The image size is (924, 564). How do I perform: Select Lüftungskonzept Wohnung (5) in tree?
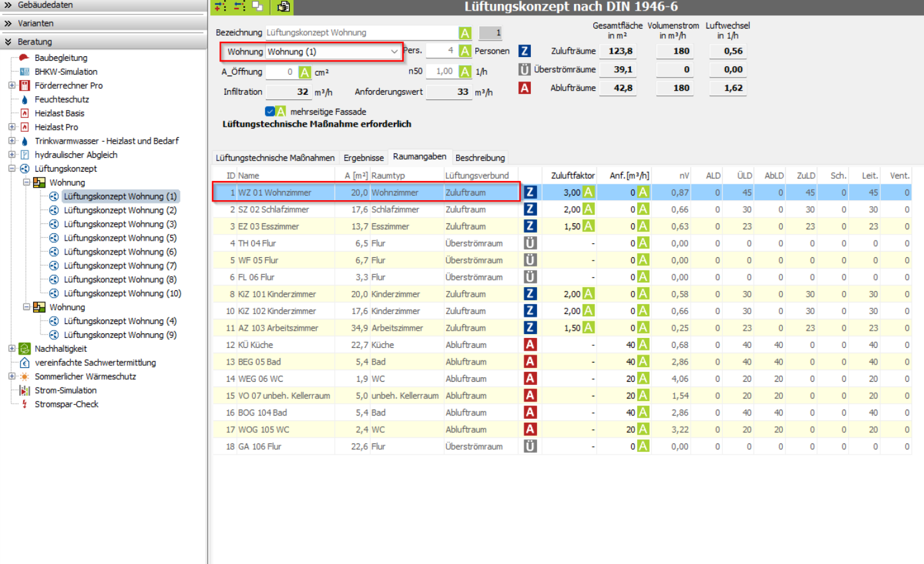(x=120, y=238)
